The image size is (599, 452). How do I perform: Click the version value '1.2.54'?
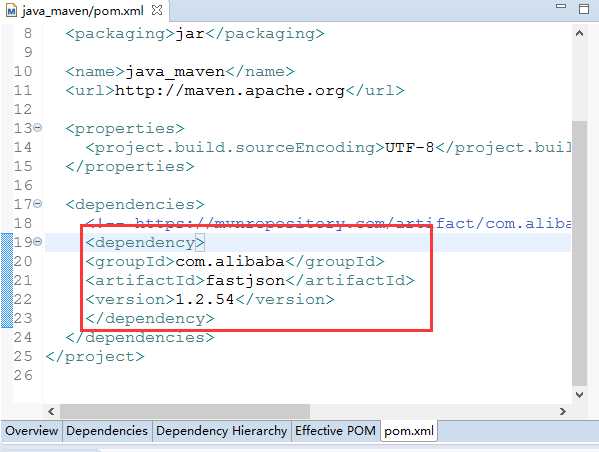(205, 300)
